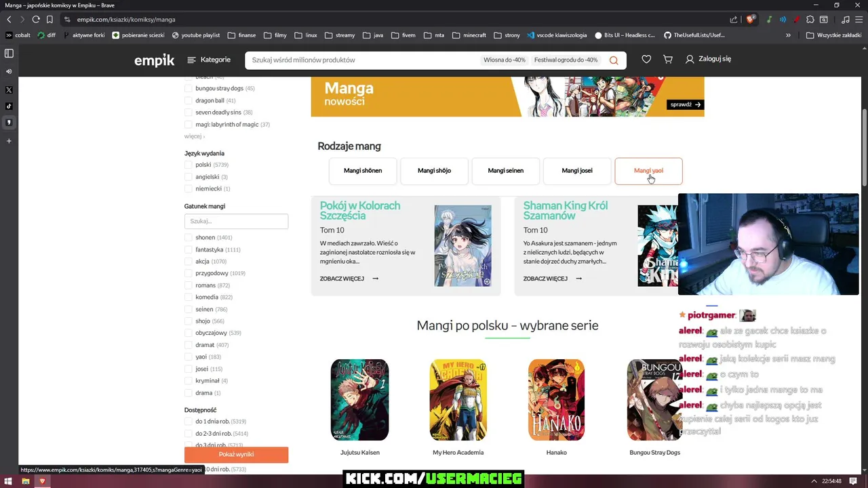The image size is (868, 488).
Task: Check the angielski language filter
Action: pos(189,177)
